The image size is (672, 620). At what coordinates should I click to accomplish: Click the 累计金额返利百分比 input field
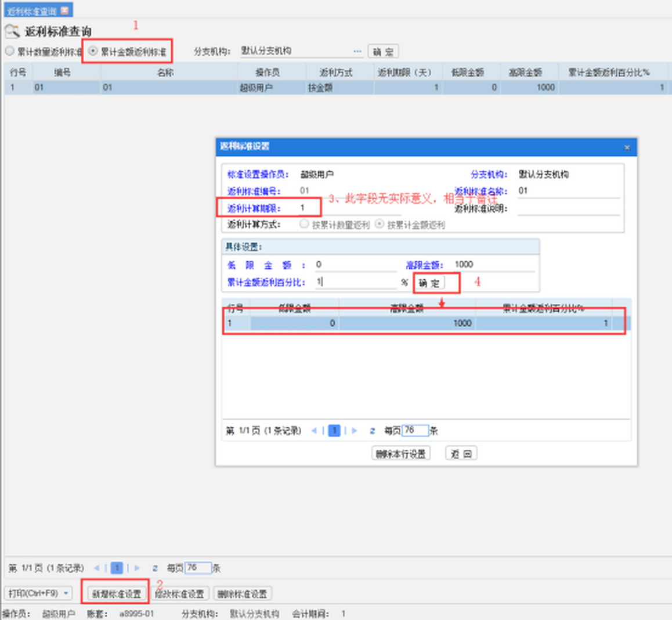pyautogui.click(x=355, y=282)
